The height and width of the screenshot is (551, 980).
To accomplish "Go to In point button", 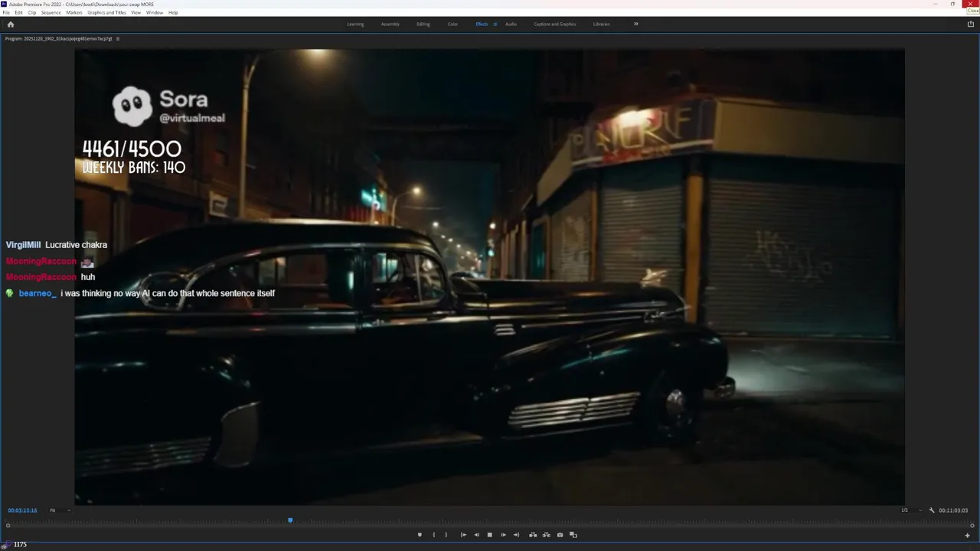I will [463, 535].
